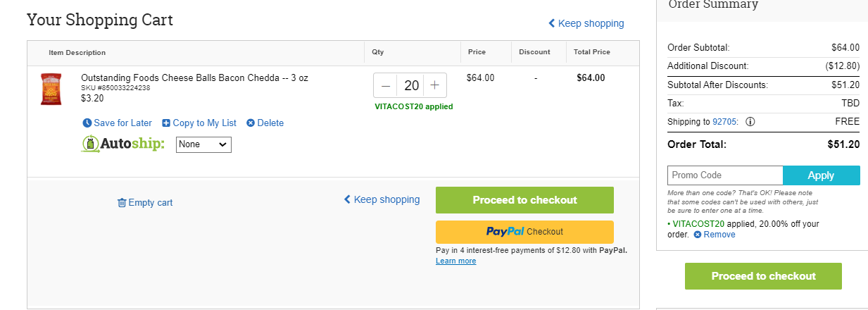
Task: Click the trash icon for Empty cart
Action: tap(122, 202)
